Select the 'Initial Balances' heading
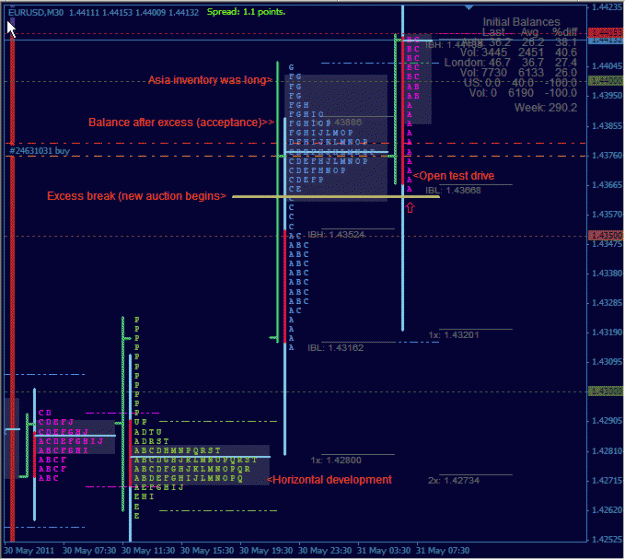Viewport: 625px width, 560px height. (521, 22)
